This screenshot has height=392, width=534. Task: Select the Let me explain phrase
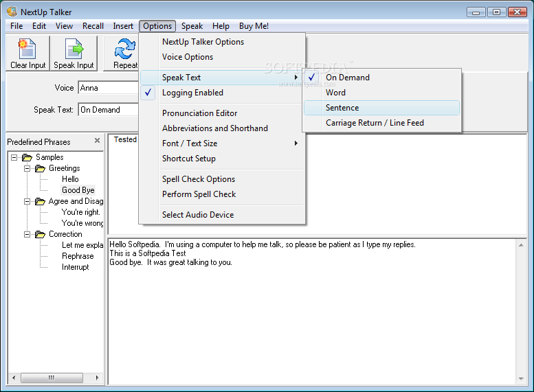pos(82,245)
